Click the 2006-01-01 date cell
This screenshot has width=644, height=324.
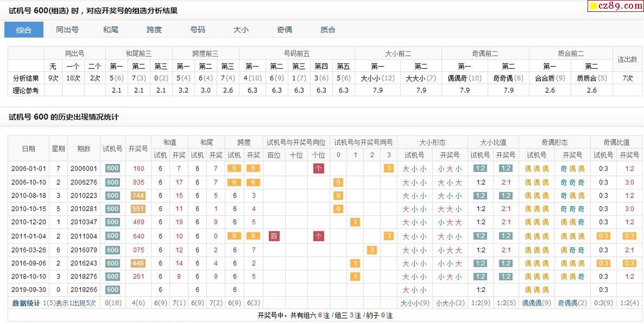29,168
